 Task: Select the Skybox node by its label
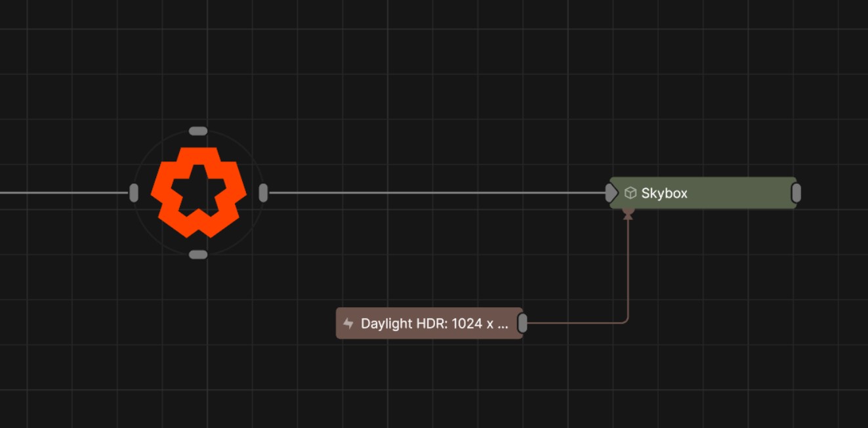click(664, 194)
